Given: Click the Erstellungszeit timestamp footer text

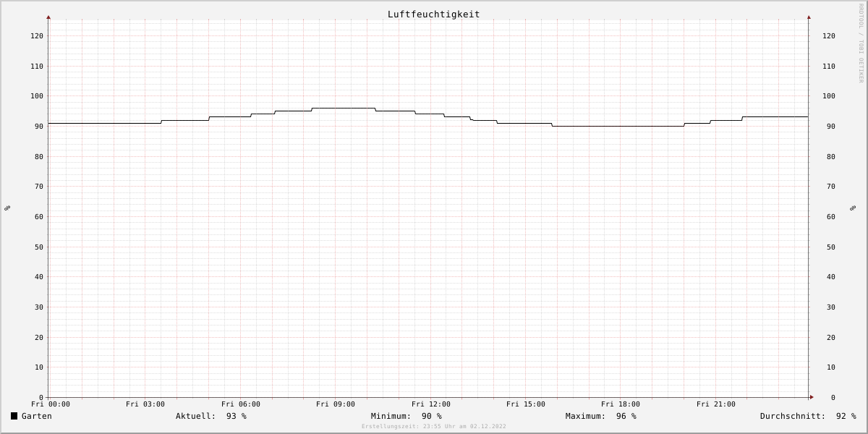Looking at the screenshot, I should (434, 426).
